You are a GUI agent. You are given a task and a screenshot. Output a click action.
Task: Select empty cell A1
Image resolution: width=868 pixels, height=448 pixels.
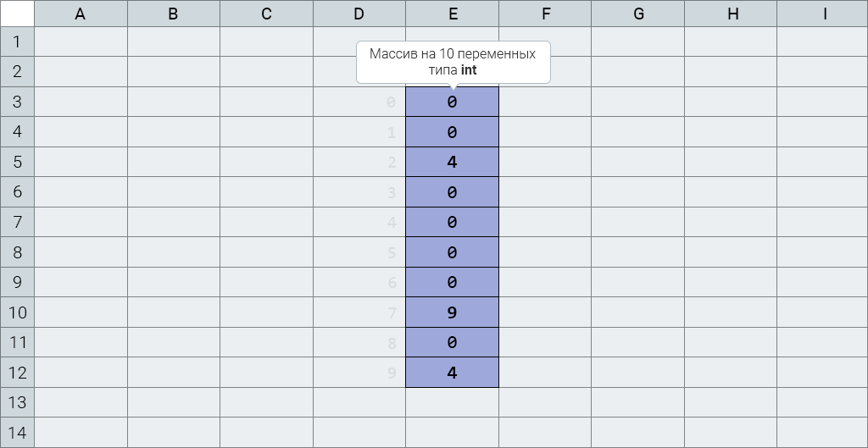tap(81, 41)
